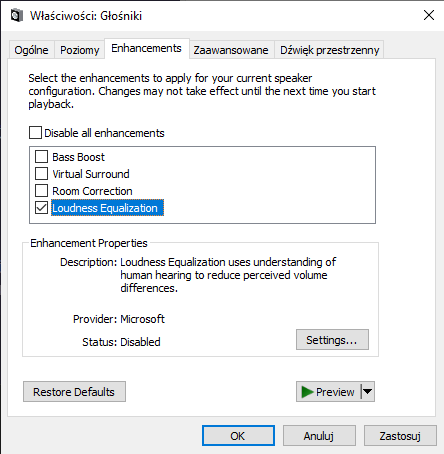The width and height of the screenshot is (444, 454).
Task: Enable the Virtual Surround checkbox
Action: pos(41,173)
